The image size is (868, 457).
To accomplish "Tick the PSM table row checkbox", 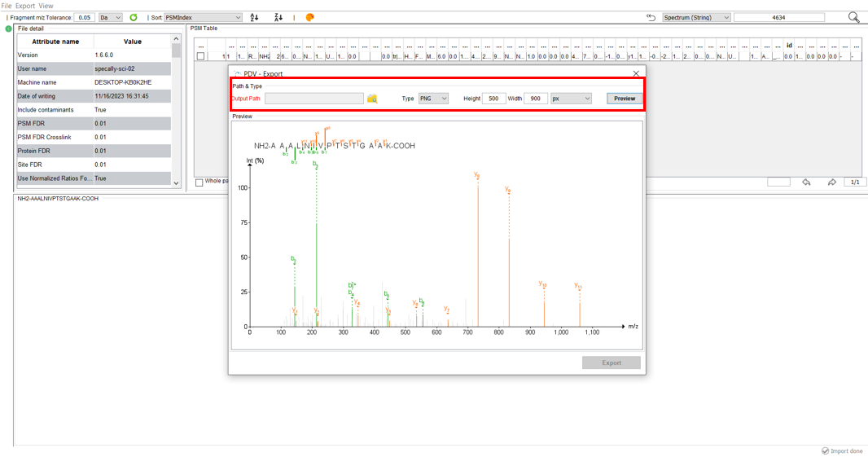I will click(x=200, y=56).
